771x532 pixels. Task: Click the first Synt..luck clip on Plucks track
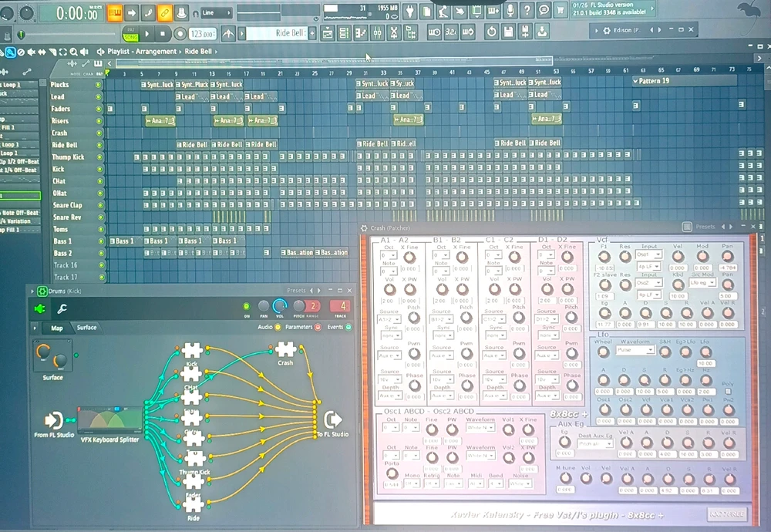pyautogui.click(x=157, y=85)
